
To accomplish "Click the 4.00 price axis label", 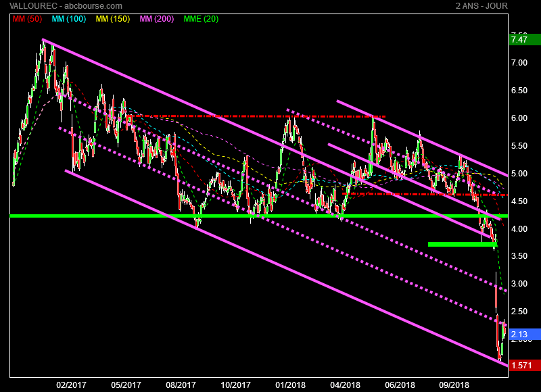I will coord(519,228).
